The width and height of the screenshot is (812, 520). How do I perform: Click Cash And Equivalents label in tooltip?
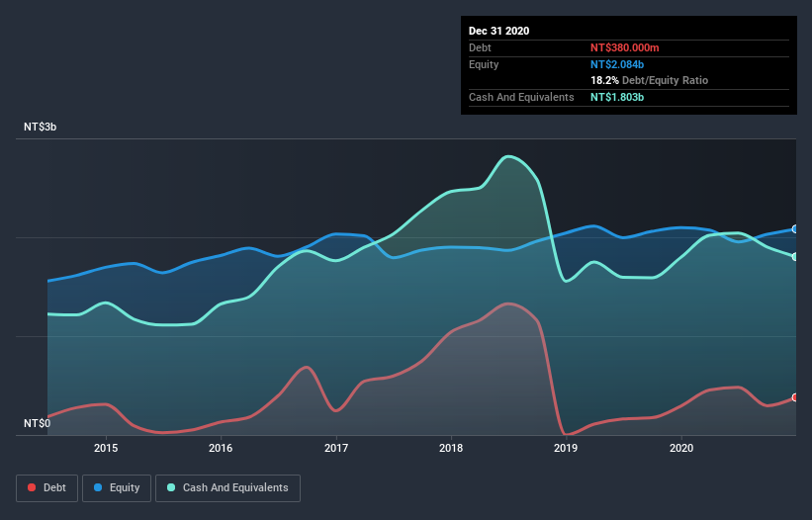coord(521,97)
